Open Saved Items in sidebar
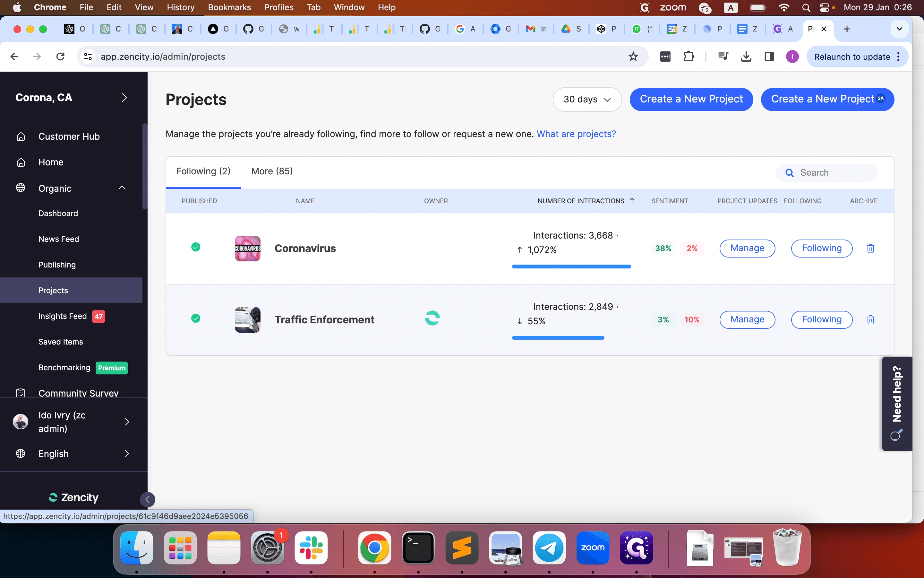Screen dimensions: 924x578 click(x=61, y=342)
